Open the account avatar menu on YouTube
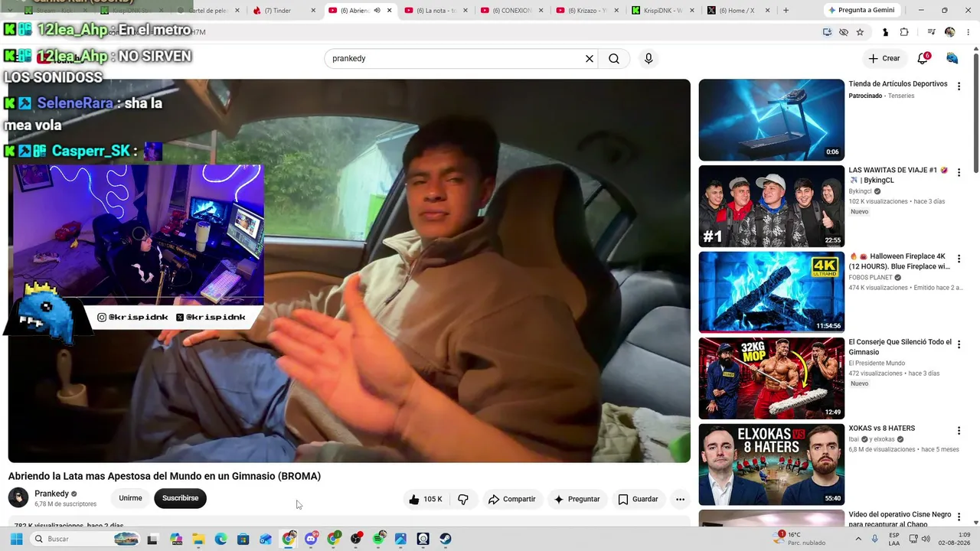 pyautogui.click(x=952, y=58)
